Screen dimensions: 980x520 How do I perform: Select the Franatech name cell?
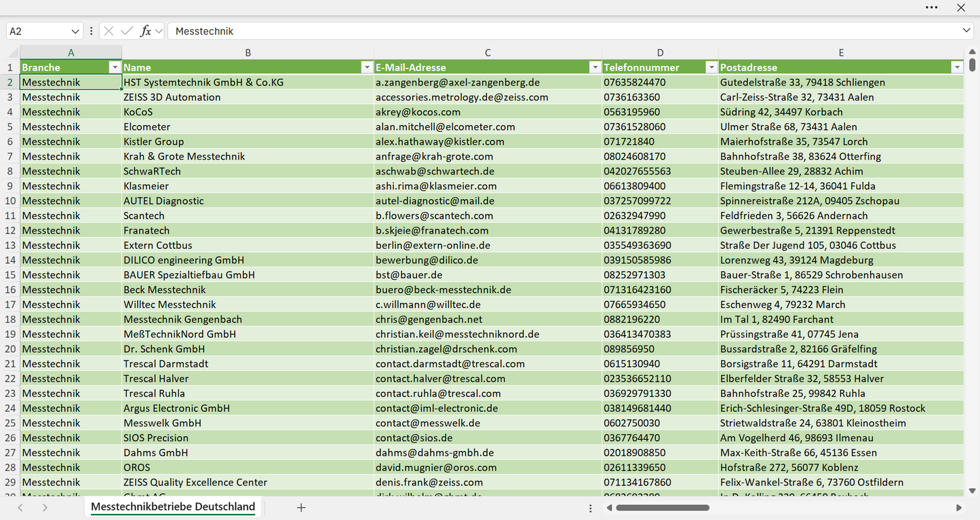pos(248,230)
